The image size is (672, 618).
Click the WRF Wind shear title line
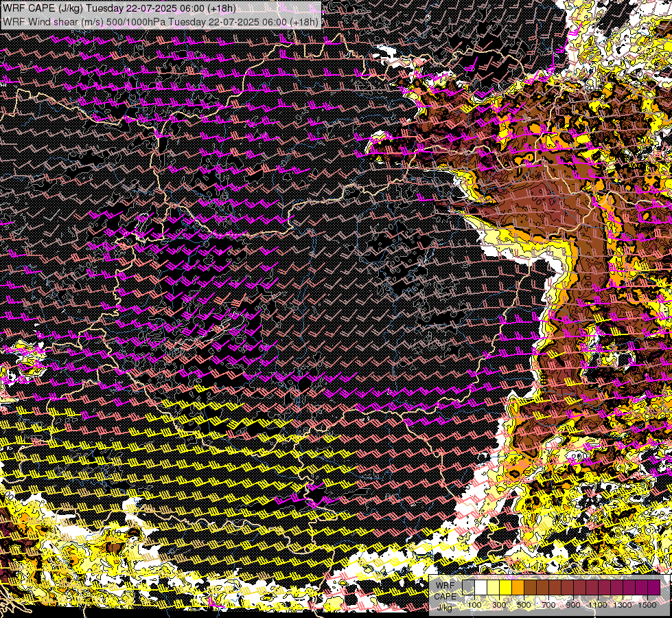[x=161, y=22]
